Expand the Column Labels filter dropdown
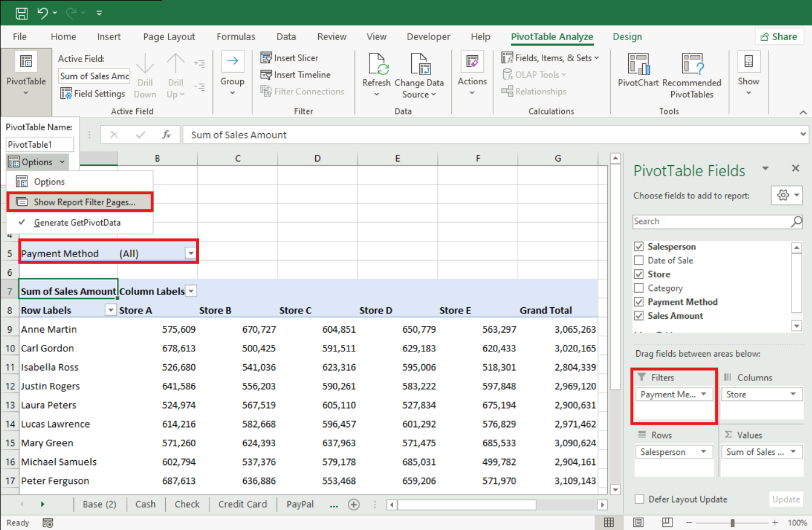This screenshot has width=812, height=530. [191, 291]
